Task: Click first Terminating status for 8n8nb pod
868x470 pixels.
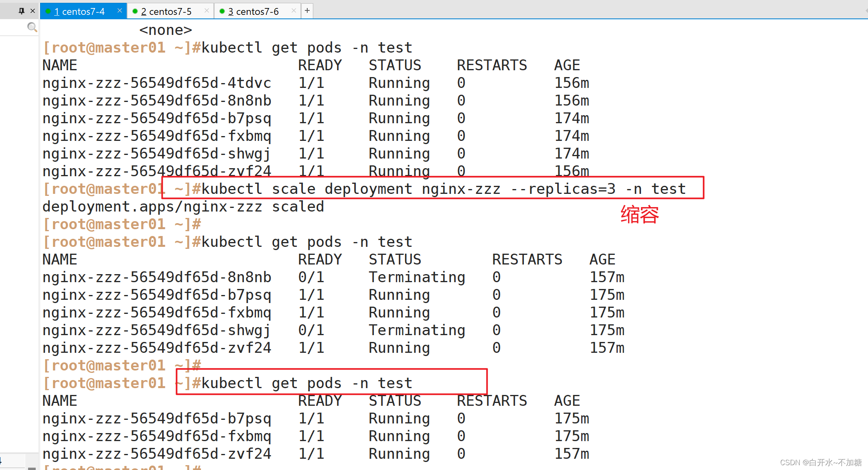Action: [x=417, y=277]
